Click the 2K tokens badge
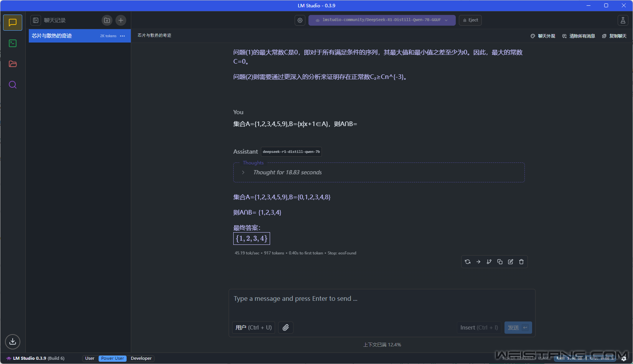 pyautogui.click(x=108, y=36)
